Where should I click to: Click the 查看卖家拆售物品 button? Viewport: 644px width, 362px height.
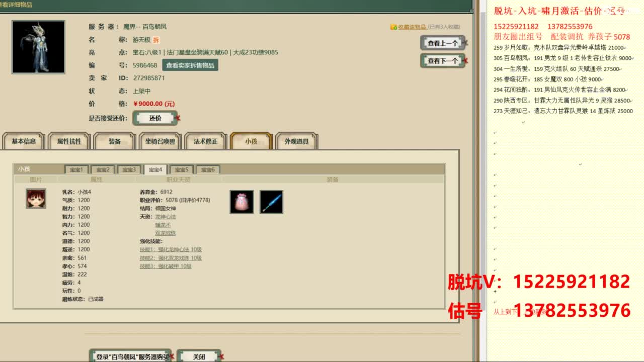coord(190,65)
